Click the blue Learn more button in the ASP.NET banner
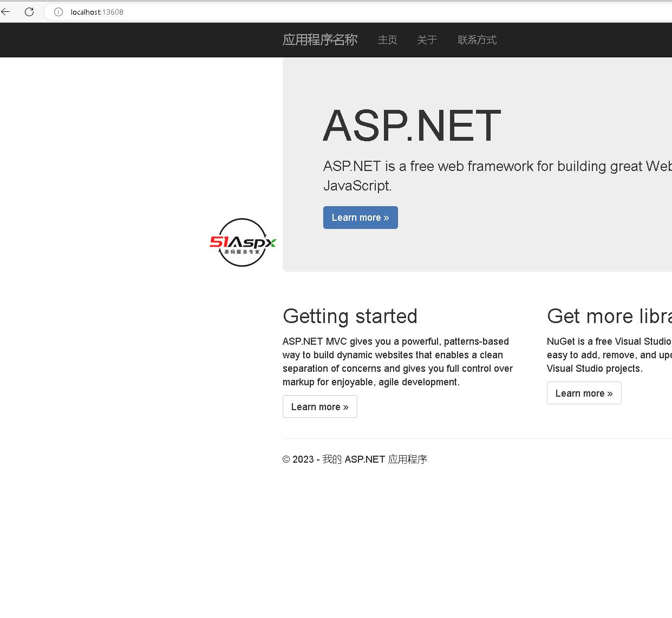Image resolution: width=672 pixels, height=618 pixels. coord(361,218)
